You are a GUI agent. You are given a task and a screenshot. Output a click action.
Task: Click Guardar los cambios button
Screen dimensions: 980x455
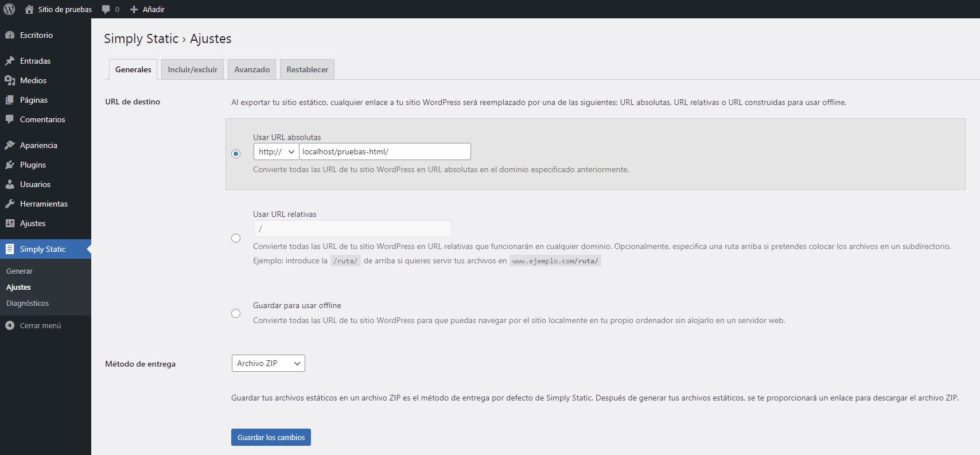click(x=271, y=437)
